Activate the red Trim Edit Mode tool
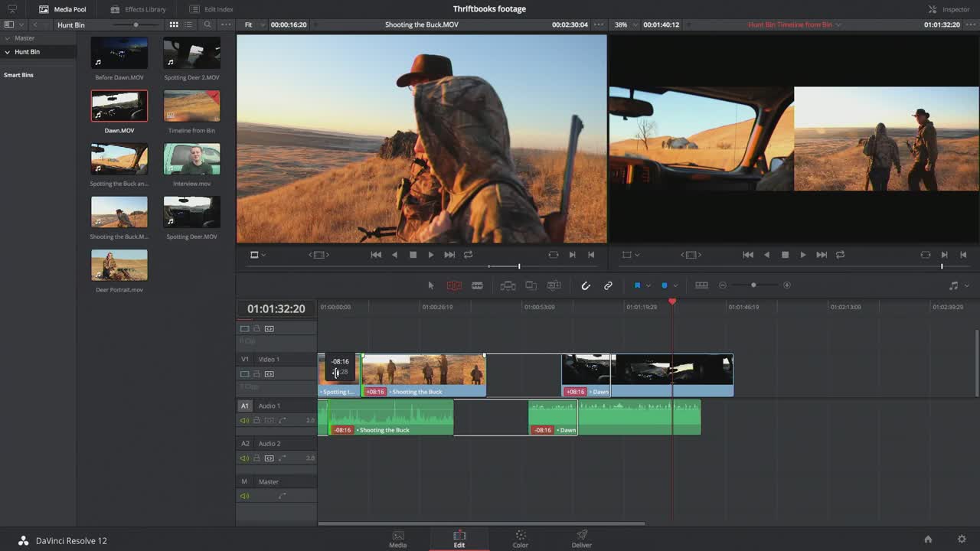Screen dimensions: 980x551 454,285
